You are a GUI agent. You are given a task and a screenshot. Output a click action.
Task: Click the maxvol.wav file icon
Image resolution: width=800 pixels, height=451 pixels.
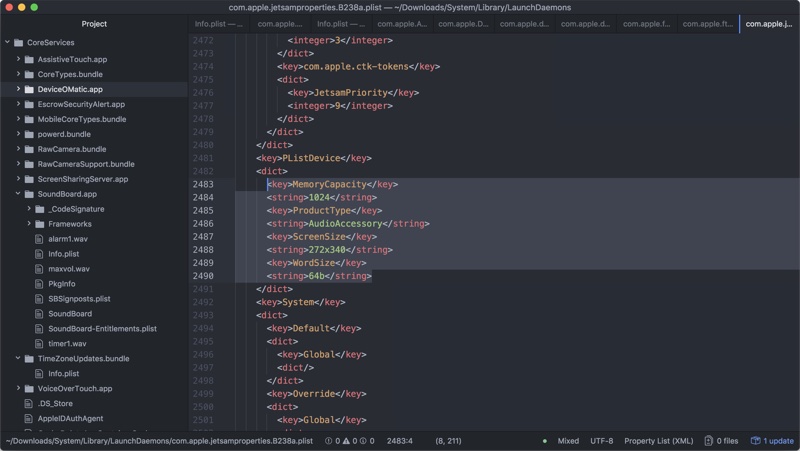coord(39,269)
